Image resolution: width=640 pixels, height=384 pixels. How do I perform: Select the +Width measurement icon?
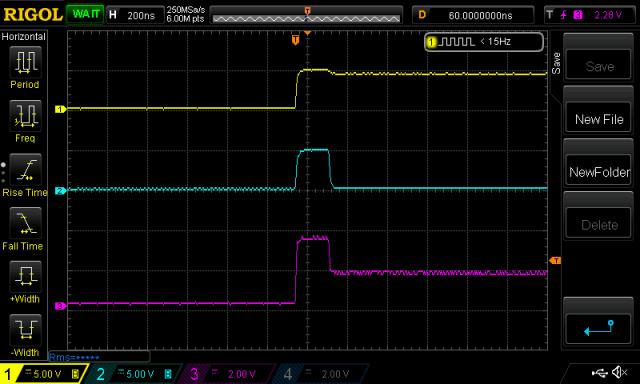25,277
